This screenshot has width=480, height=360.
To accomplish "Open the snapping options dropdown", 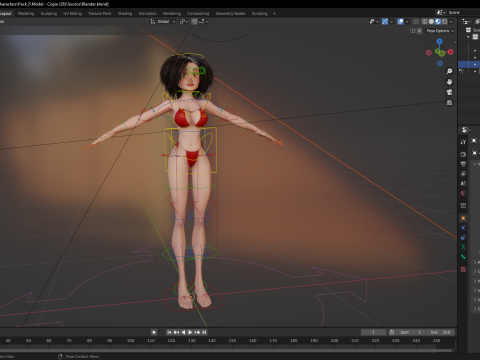I will pyautogui.click(x=204, y=22).
